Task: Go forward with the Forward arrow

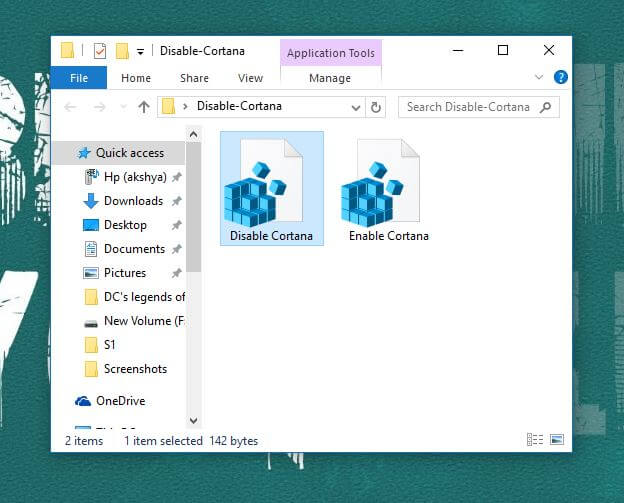Action: click(x=99, y=107)
